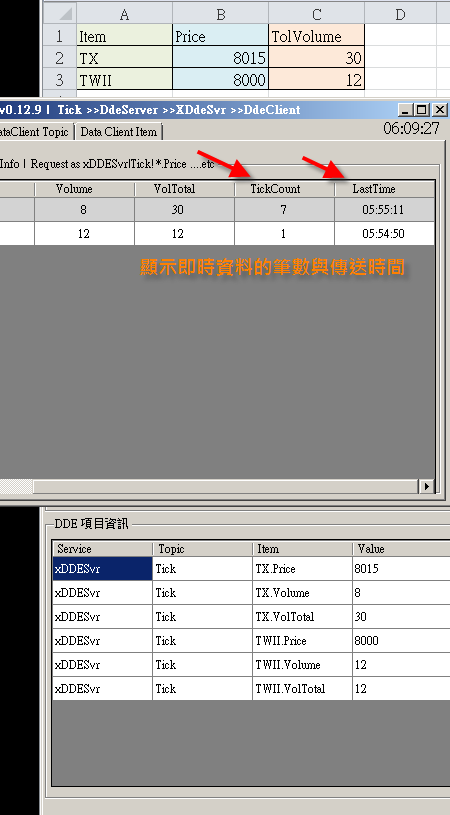Select the LastTime cell 05:54:50

(384, 233)
